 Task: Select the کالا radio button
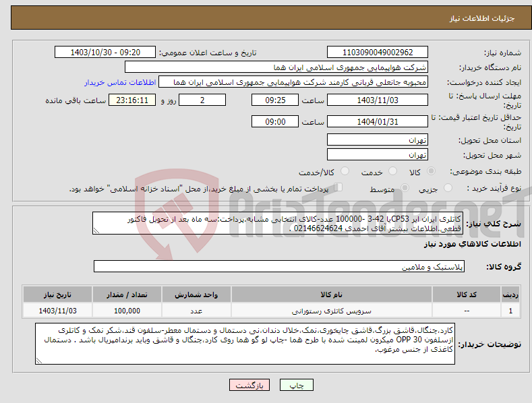432,171
